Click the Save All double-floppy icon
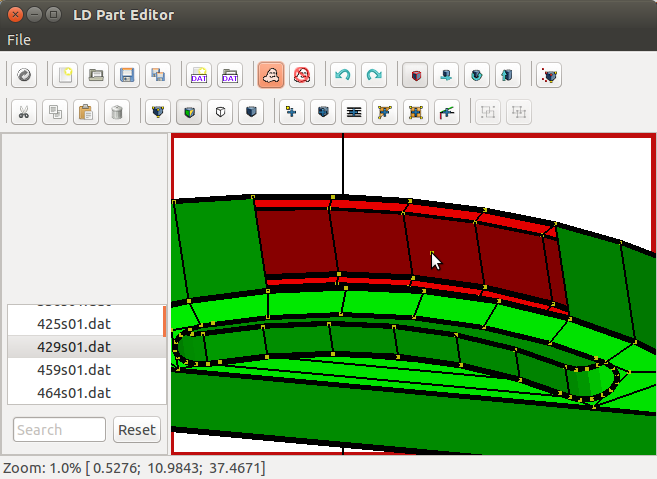Viewport: 657px width, 479px height. click(x=157, y=75)
